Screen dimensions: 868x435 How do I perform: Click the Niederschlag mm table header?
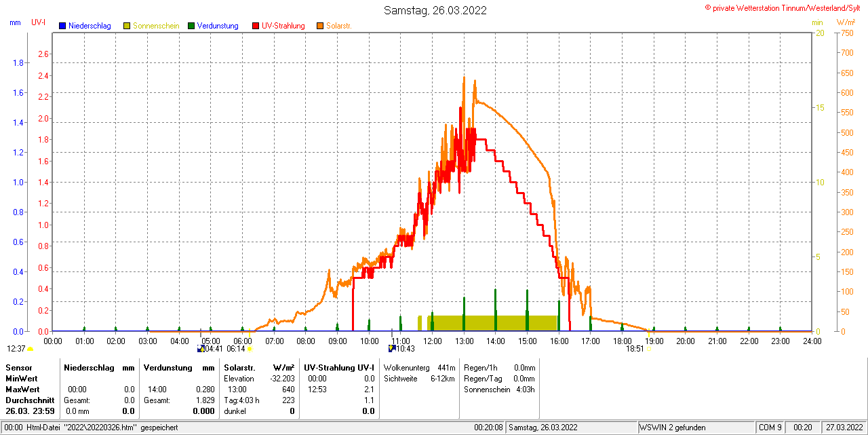pos(99,367)
